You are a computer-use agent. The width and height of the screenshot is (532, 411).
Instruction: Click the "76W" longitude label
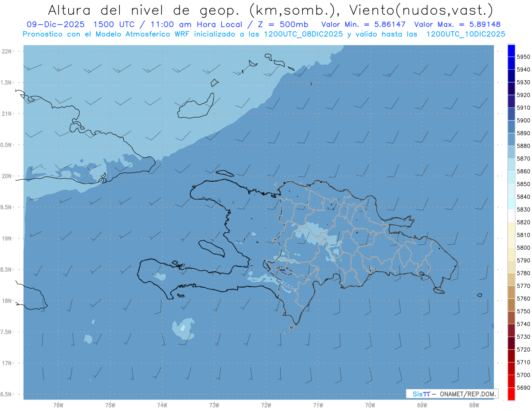(58, 405)
